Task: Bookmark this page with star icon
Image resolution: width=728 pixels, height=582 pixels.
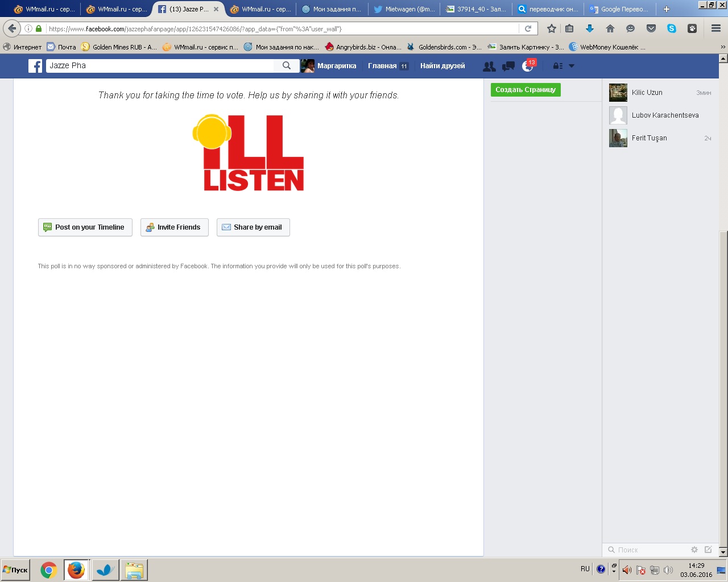Action: click(x=551, y=28)
